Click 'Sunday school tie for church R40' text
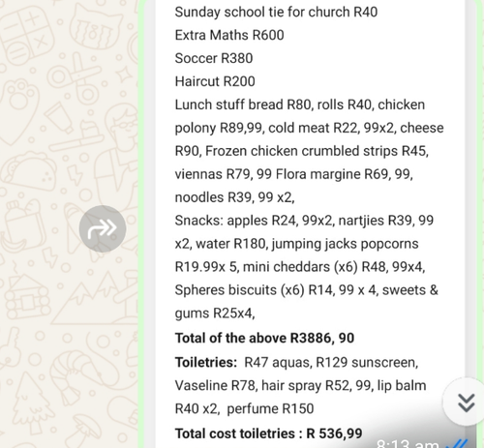Screen dimensions: 484x448 (276, 12)
